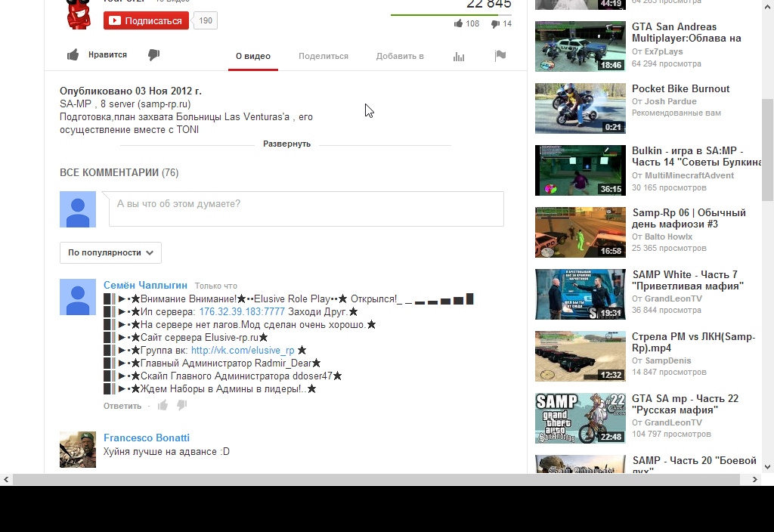
Task: Click the like/dislike ratio bar
Action: coord(450,15)
